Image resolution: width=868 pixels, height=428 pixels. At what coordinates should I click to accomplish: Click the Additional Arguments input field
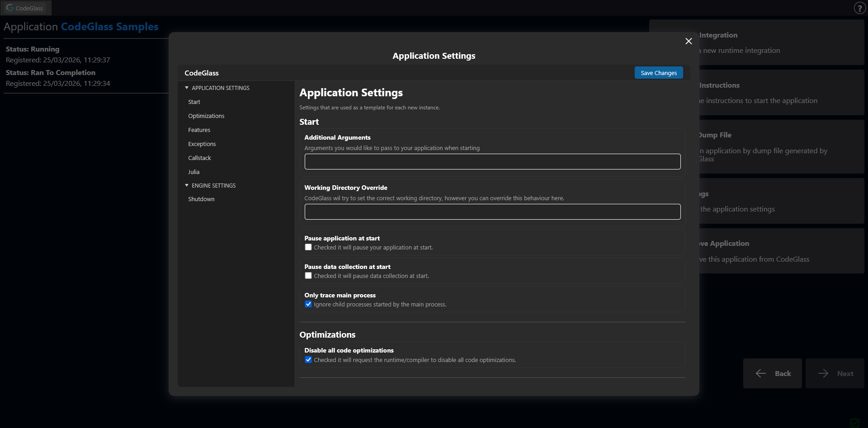tap(492, 161)
